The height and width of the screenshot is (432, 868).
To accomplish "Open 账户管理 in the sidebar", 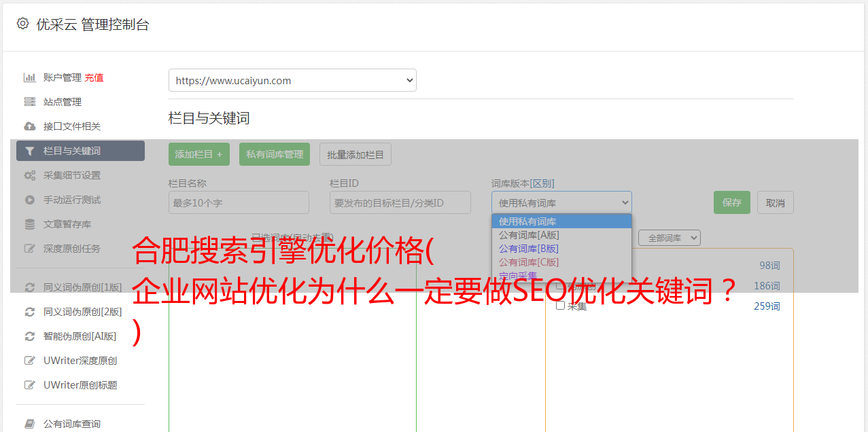I will coord(62,77).
